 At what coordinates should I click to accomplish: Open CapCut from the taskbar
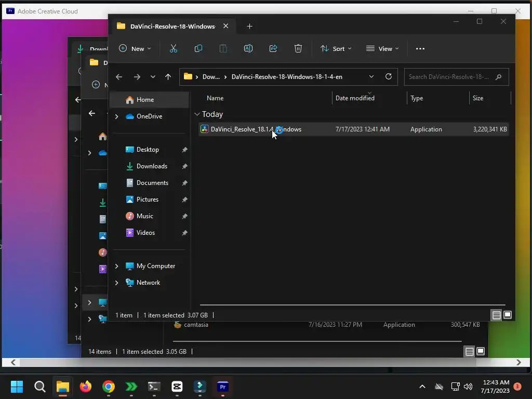pyautogui.click(x=177, y=387)
